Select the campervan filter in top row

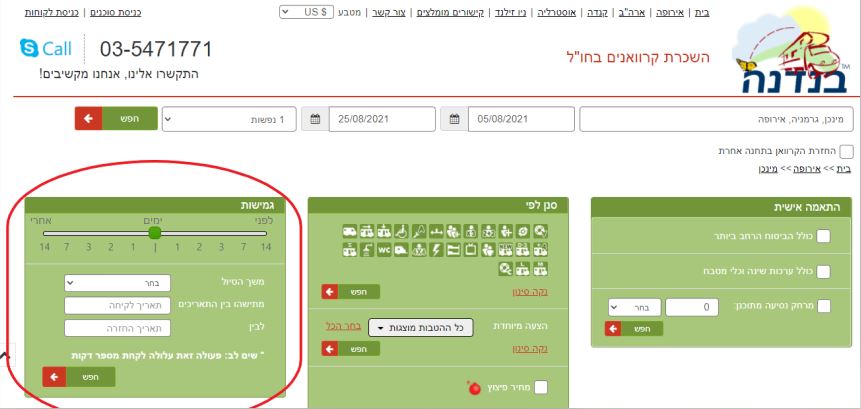(350, 231)
